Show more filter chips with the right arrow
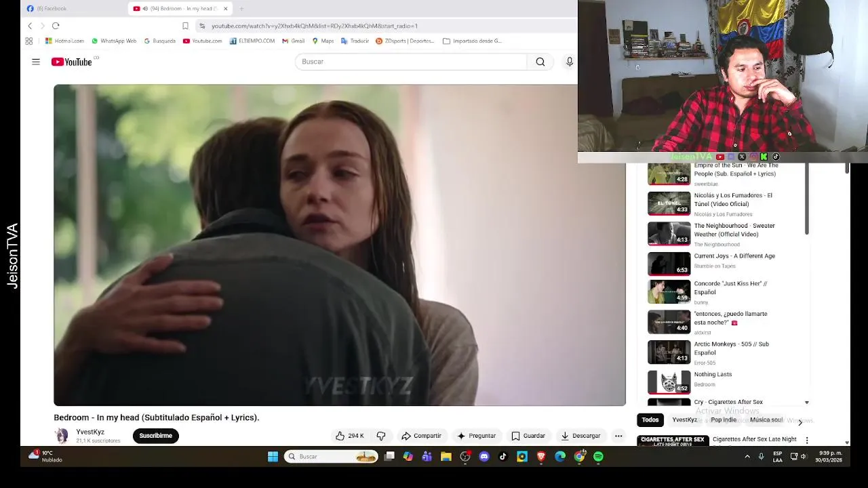The image size is (868, 488). pos(800,422)
